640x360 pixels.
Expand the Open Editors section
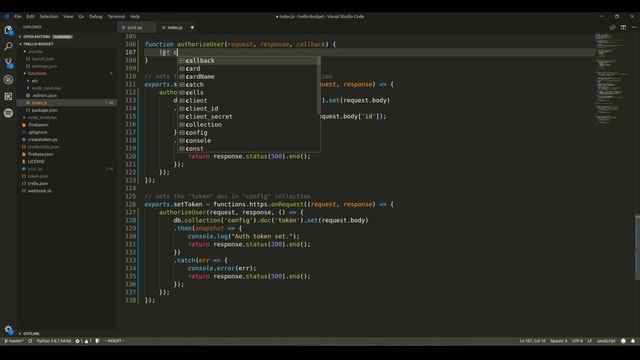coord(67,37)
